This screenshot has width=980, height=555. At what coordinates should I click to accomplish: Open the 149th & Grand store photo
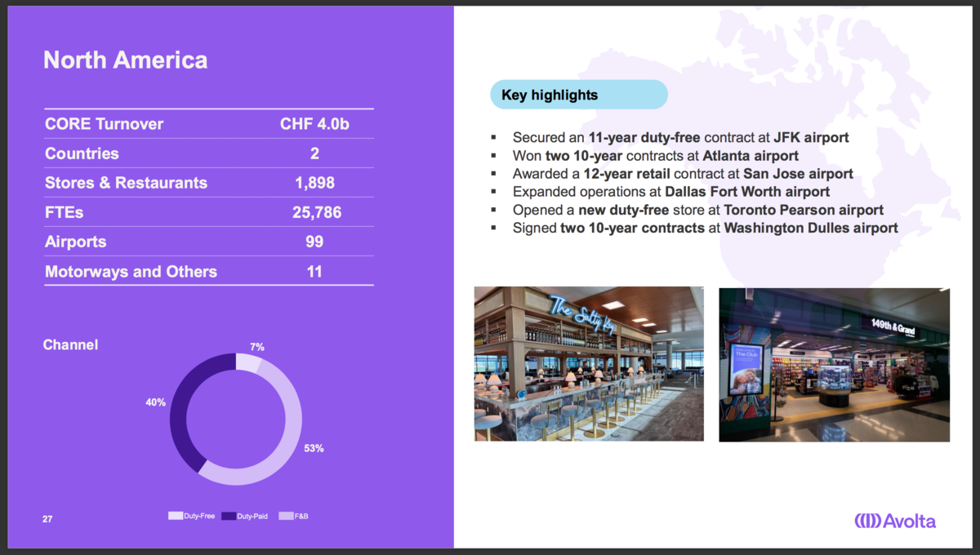834,364
